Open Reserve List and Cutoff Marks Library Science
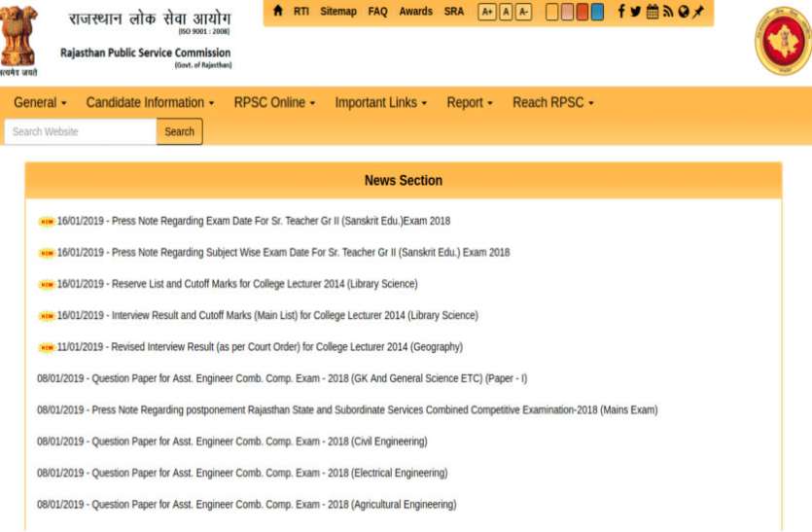The height and width of the screenshot is (532, 812). [237, 284]
